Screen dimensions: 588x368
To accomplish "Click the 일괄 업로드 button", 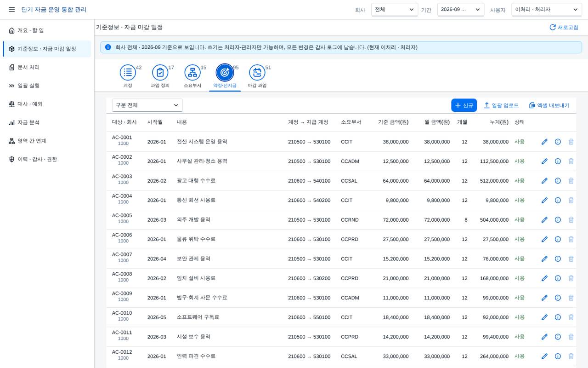I will click(x=501, y=105).
